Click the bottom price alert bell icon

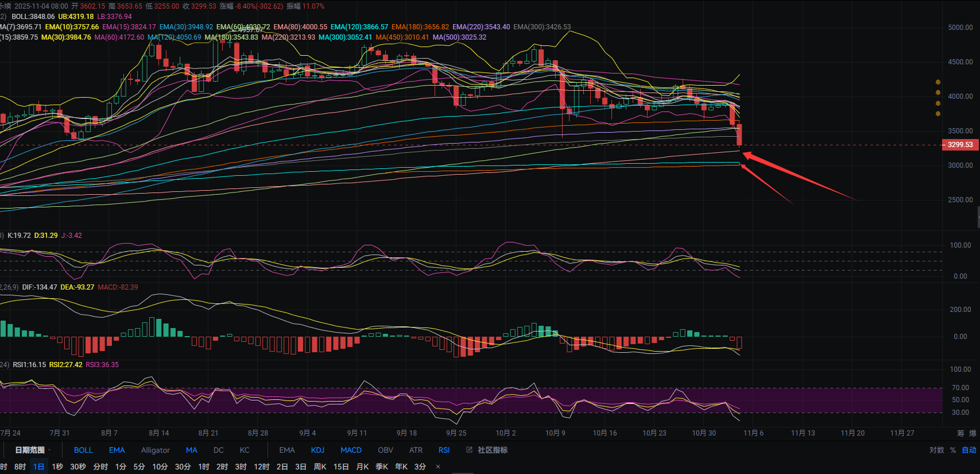click(938, 114)
